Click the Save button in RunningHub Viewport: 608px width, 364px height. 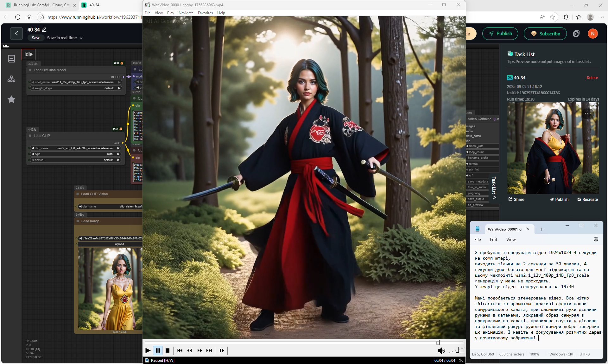click(x=36, y=38)
